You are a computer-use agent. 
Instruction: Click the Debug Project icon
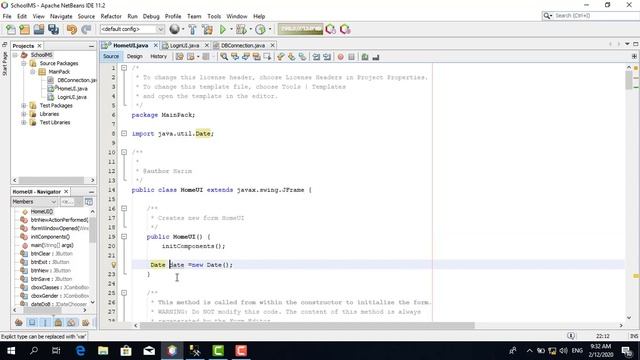pos(241,29)
